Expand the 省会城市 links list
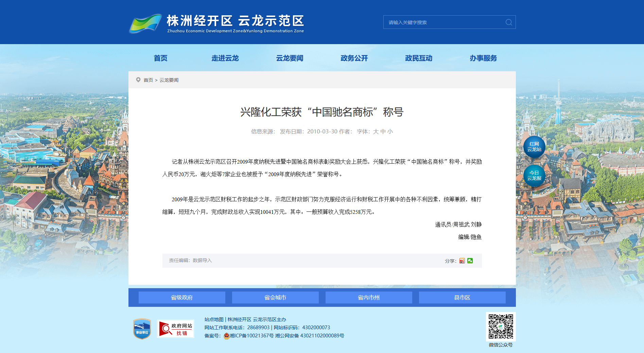 coord(275,298)
